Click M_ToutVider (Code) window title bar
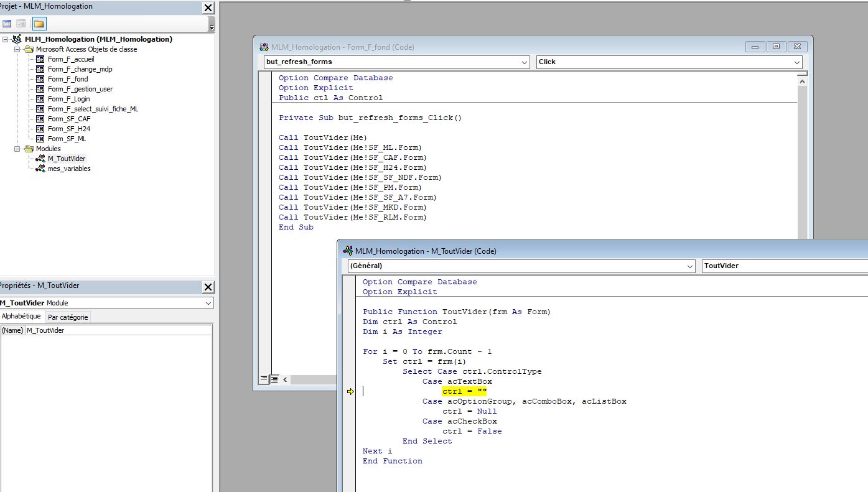 point(604,251)
